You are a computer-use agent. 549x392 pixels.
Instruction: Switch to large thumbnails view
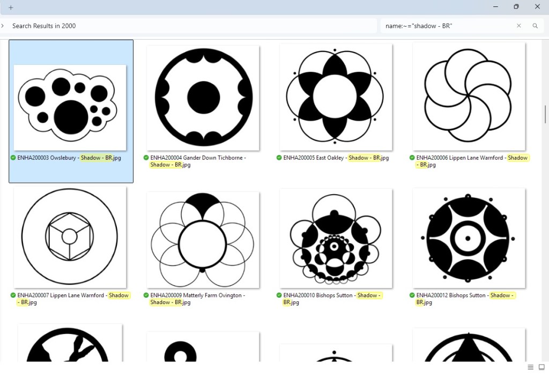click(541, 367)
